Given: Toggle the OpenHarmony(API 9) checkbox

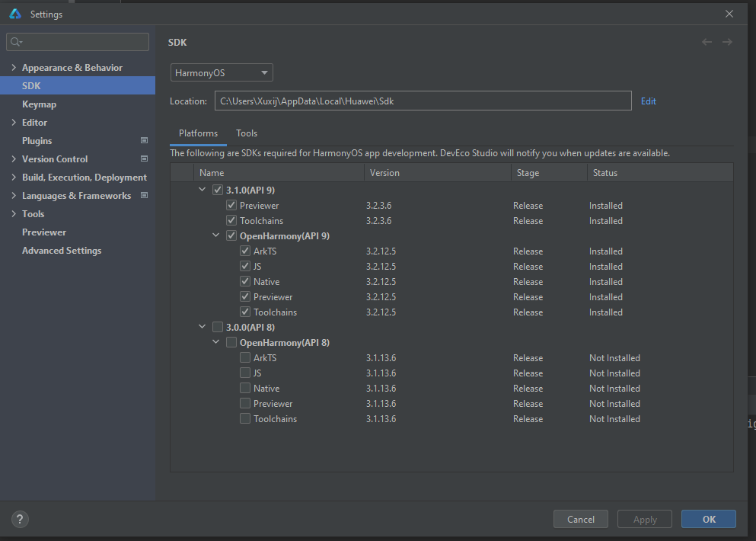Looking at the screenshot, I should pyautogui.click(x=231, y=235).
